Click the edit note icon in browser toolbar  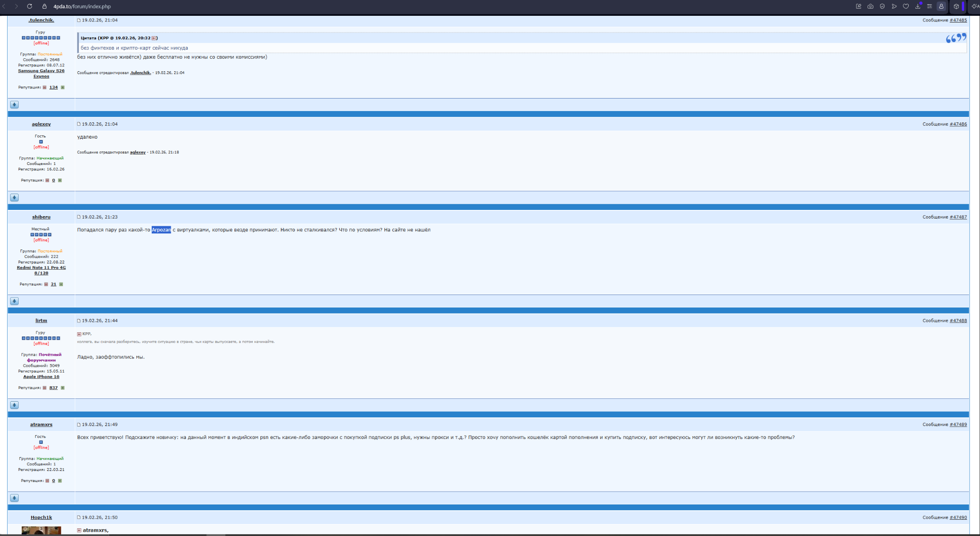pyautogui.click(x=858, y=6)
